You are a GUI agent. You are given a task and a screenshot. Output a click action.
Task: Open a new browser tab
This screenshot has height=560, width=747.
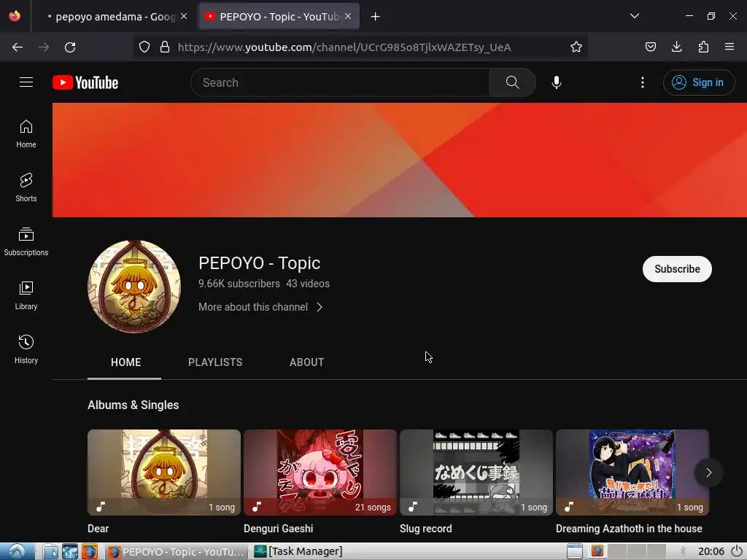coord(376,17)
